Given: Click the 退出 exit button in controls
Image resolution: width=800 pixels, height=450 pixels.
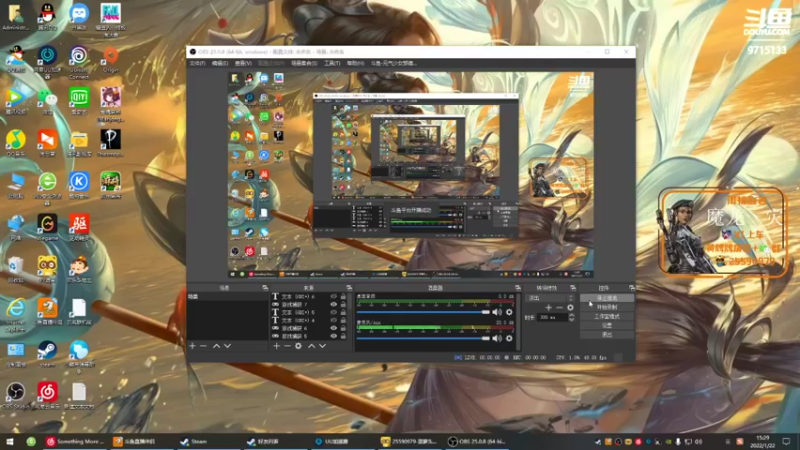Looking at the screenshot, I should point(607,335).
